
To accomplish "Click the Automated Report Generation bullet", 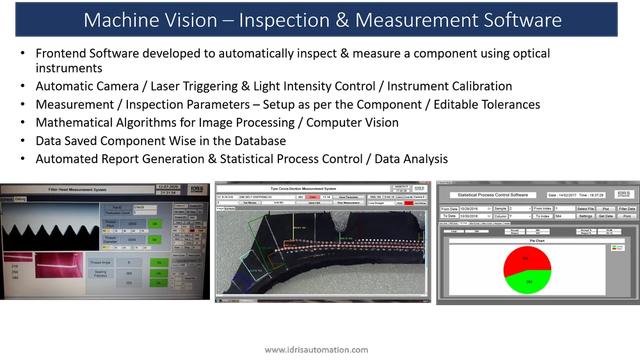I will (242, 159).
